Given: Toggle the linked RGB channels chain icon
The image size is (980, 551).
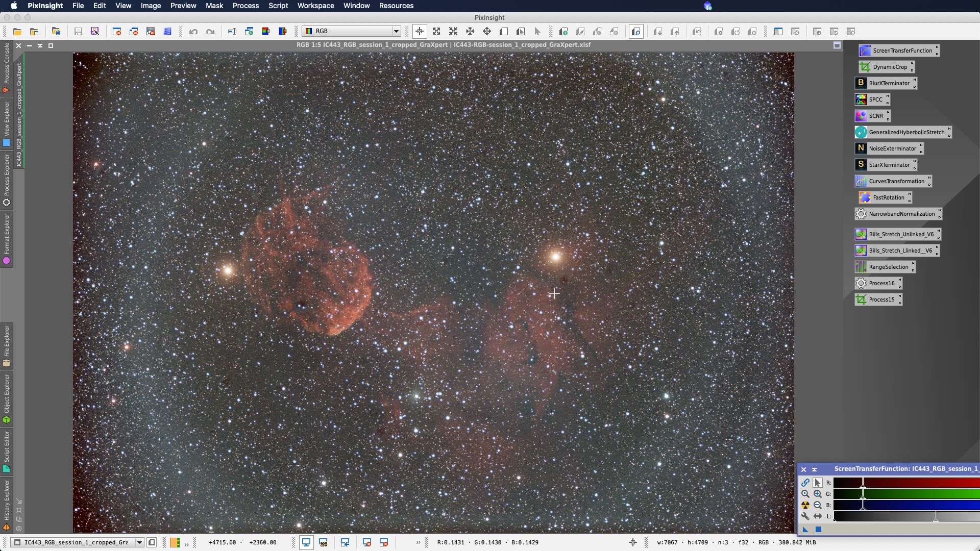Looking at the screenshot, I should coord(805,483).
